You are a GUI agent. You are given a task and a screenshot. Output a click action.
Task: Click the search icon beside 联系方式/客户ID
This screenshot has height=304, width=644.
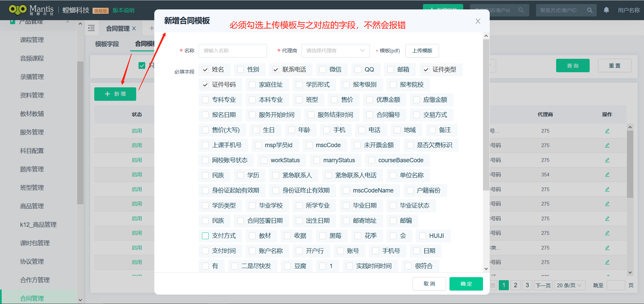coord(590,10)
